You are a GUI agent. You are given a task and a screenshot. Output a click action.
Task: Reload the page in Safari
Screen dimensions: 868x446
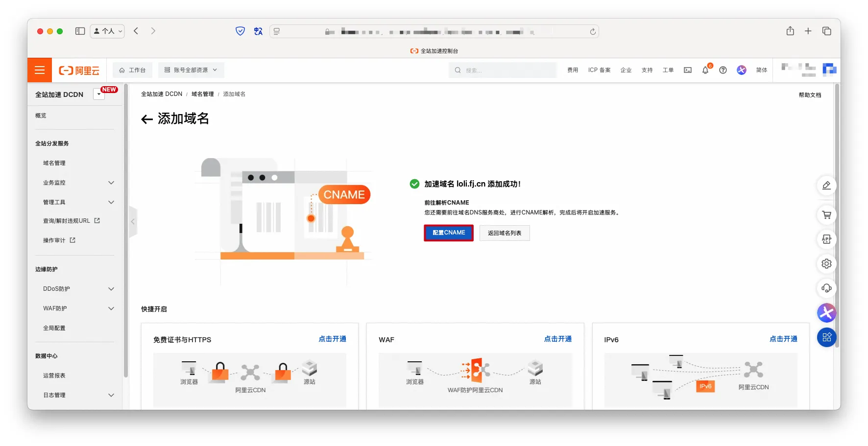(x=593, y=31)
